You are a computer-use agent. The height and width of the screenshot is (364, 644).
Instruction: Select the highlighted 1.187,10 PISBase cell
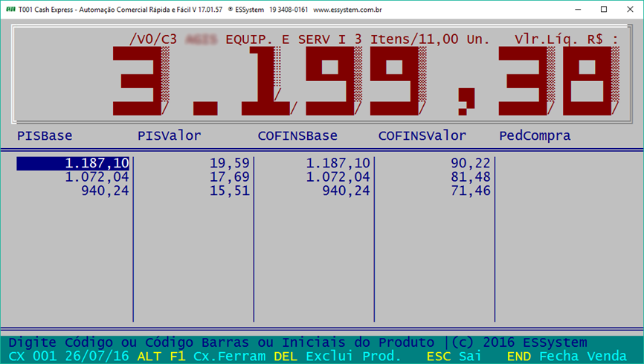pyautogui.click(x=73, y=164)
